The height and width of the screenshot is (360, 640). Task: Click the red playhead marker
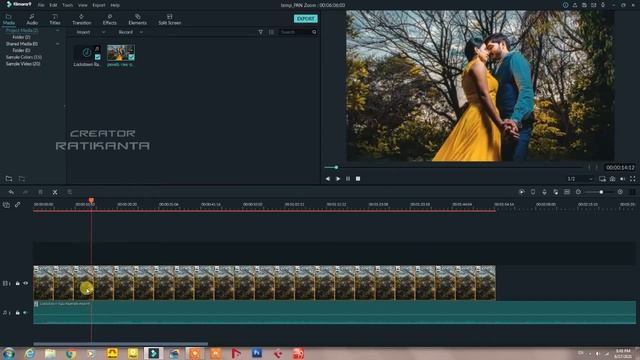(91, 201)
